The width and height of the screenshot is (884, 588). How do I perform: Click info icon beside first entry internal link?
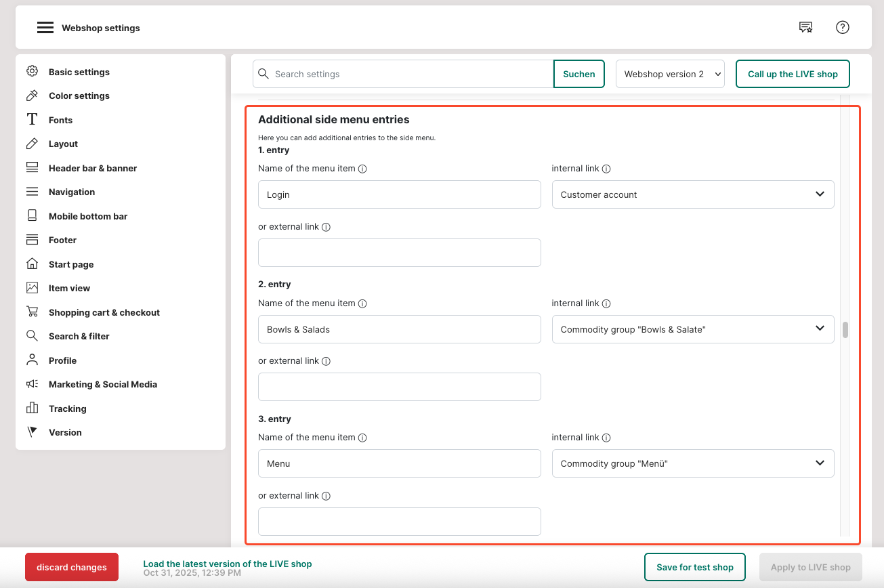tap(606, 169)
